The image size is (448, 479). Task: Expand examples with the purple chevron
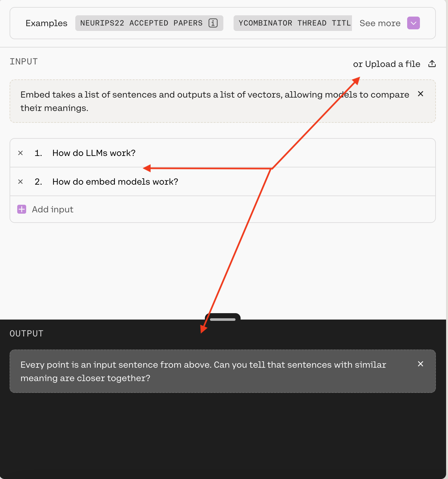tap(413, 23)
